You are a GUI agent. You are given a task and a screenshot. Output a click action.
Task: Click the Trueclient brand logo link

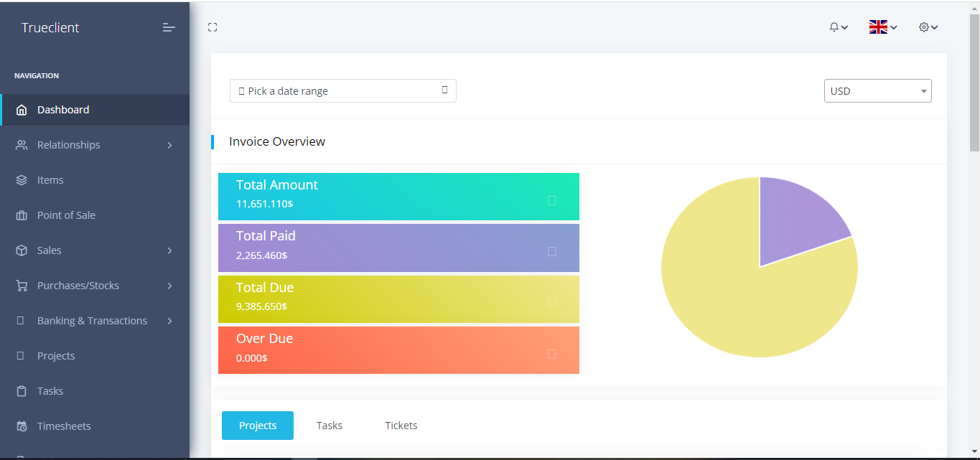[x=50, y=28]
